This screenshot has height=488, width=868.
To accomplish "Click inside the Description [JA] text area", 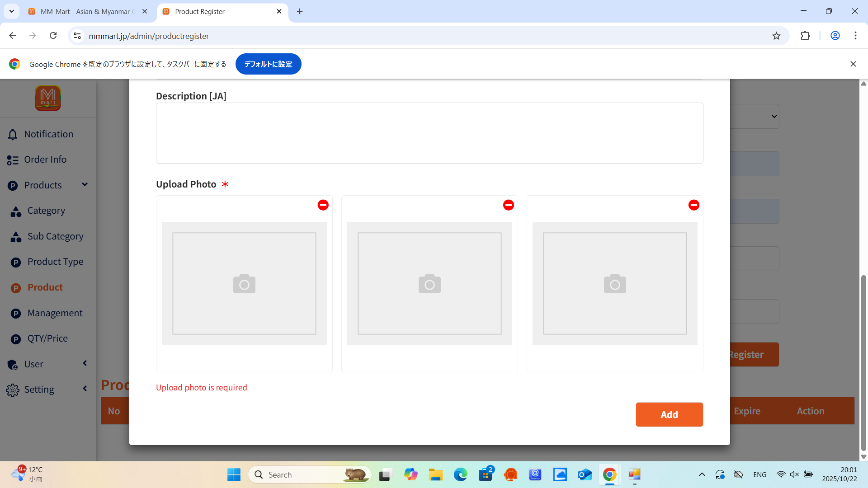I will pos(429,133).
